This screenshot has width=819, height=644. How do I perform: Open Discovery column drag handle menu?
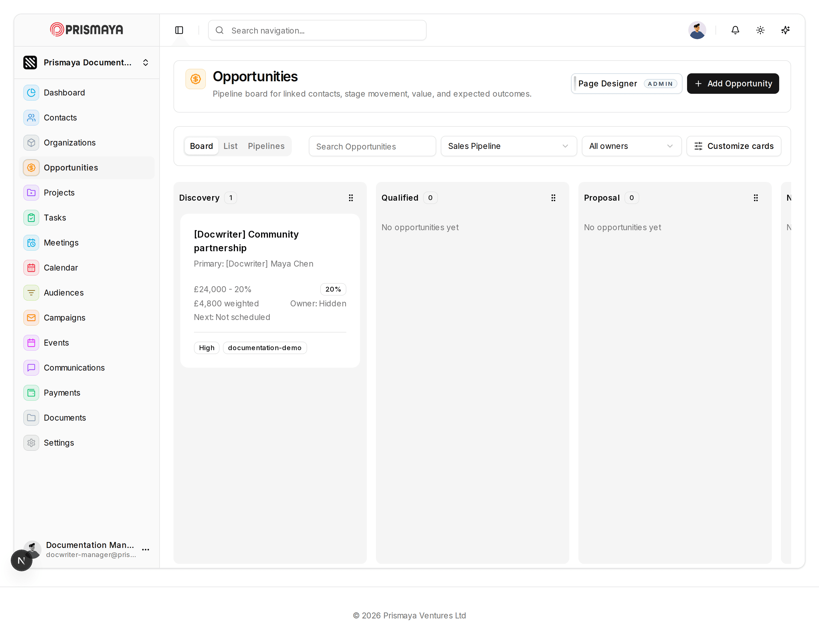351,198
